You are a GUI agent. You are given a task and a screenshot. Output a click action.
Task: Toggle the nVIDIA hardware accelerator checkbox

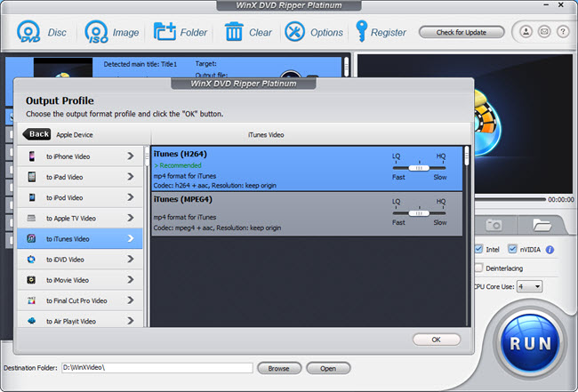512,249
